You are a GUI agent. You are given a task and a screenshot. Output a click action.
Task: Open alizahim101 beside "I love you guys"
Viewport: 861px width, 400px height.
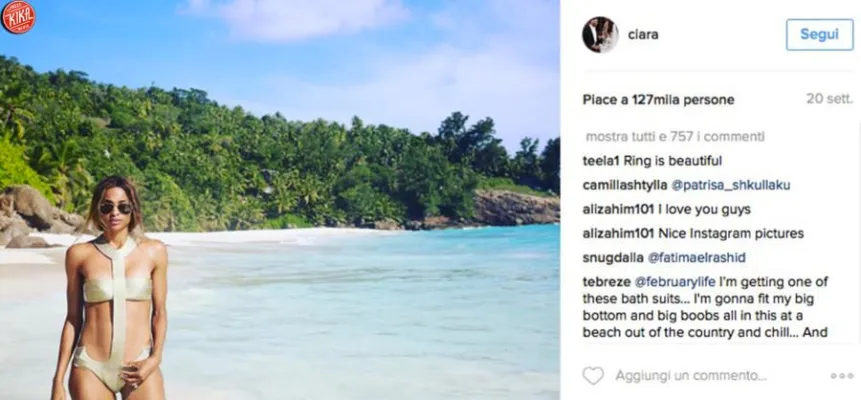(620, 209)
